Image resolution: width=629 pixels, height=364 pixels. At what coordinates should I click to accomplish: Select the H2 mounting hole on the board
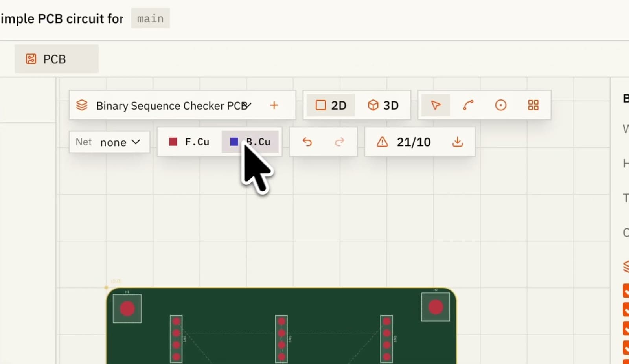[x=436, y=307]
